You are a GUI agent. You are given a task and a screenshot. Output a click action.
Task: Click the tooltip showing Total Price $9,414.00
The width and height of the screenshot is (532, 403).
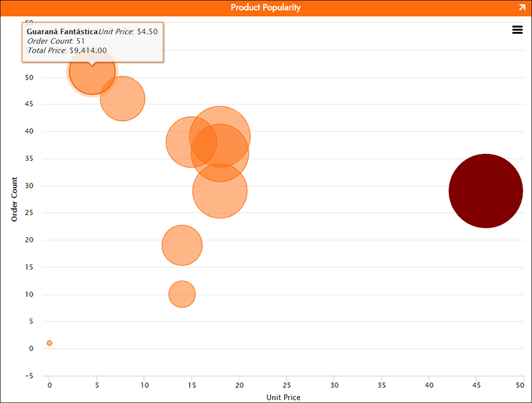pyautogui.click(x=93, y=41)
